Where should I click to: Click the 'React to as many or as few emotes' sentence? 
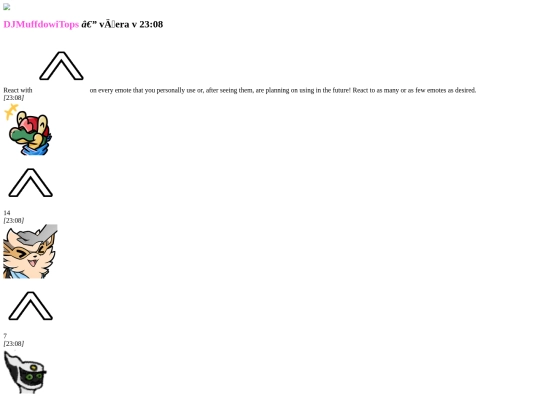tap(414, 90)
